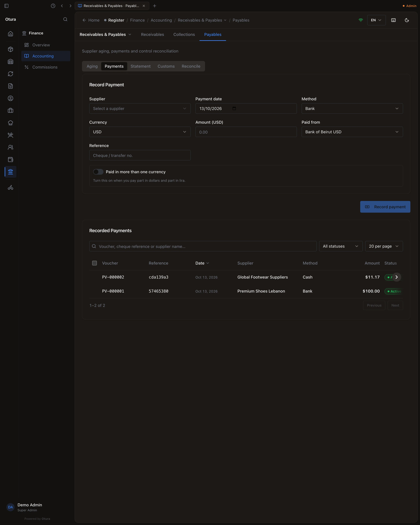Open the calendar picker in Payment date
The height and width of the screenshot is (525, 420).
point(234,108)
